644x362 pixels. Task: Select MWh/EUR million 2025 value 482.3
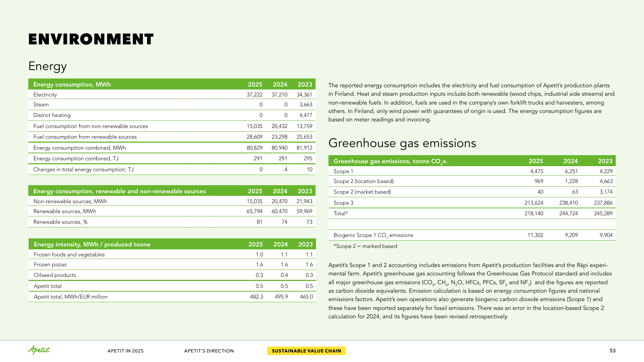click(257, 297)
